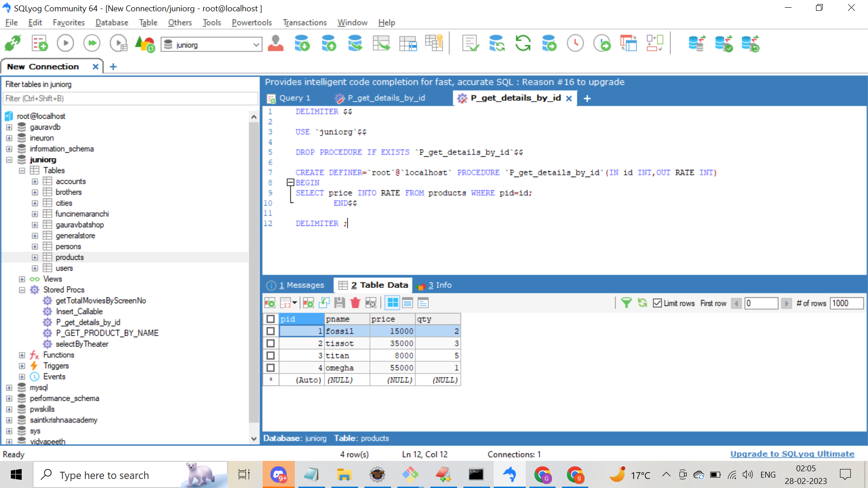Image resolution: width=868 pixels, height=488 pixels.
Task: Open the juniorg connection database dropdown
Action: 256,44
